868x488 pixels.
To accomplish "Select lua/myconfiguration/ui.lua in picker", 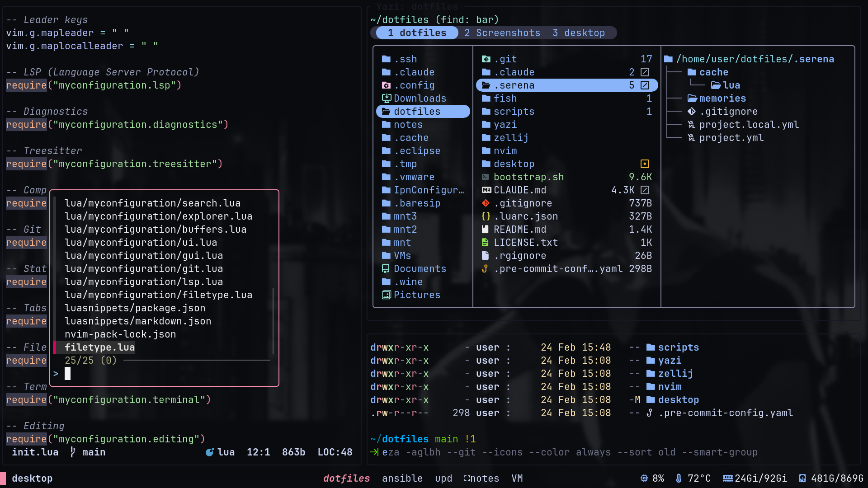I will pyautogui.click(x=141, y=243).
